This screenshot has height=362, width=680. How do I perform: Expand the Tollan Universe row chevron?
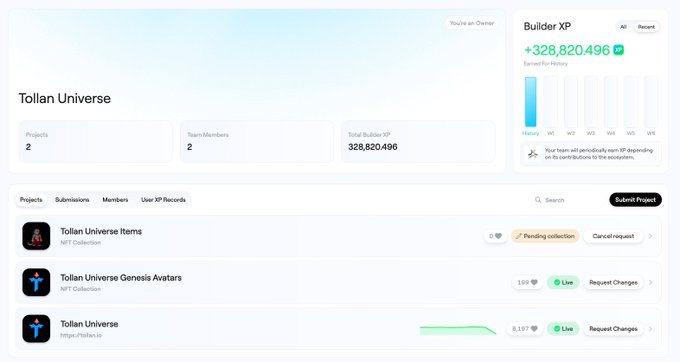click(x=651, y=329)
